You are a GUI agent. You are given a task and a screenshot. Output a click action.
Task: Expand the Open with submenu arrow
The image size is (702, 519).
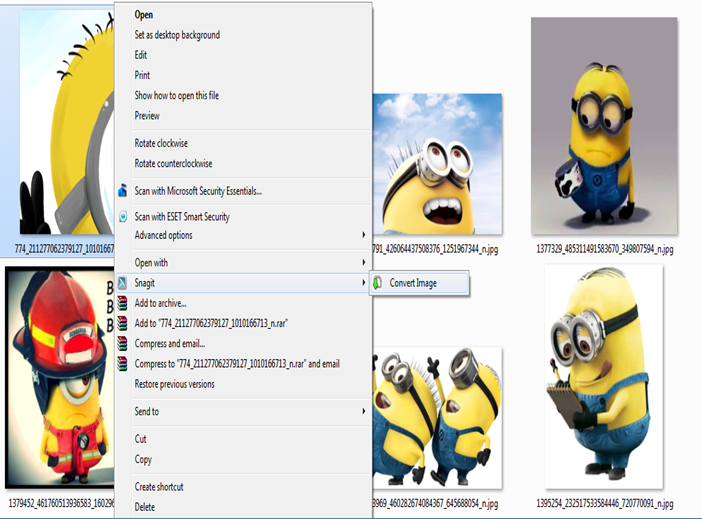[363, 263]
